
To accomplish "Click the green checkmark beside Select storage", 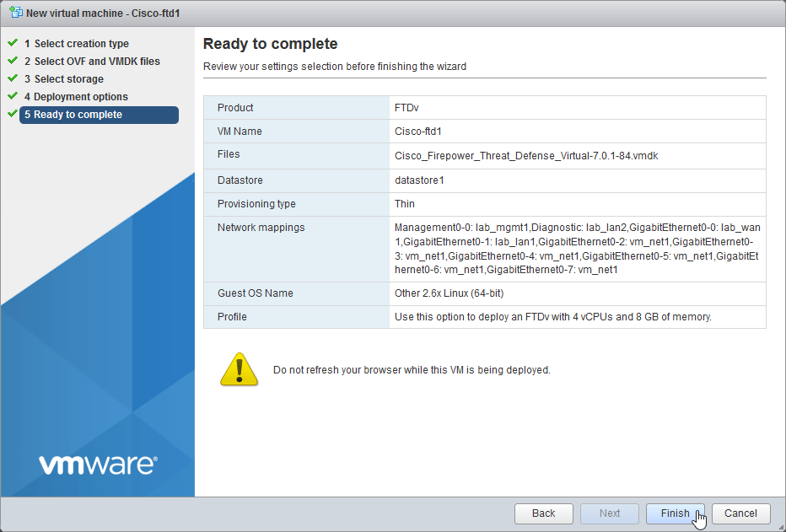I will coord(13,78).
